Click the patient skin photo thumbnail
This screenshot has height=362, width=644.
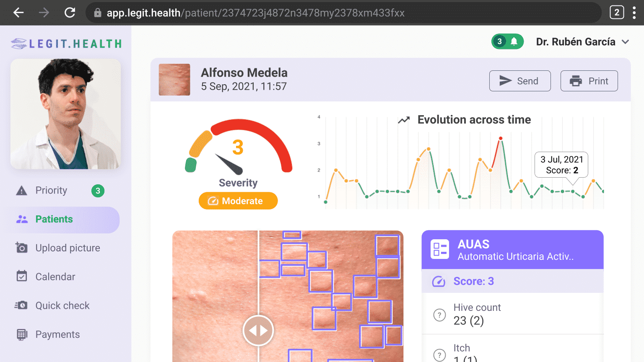coord(174,80)
